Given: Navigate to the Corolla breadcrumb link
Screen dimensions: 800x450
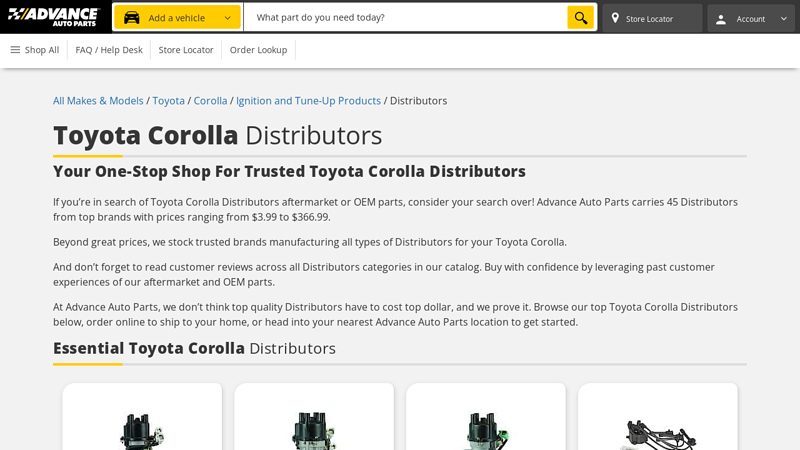Looking at the screenshot, I should [210, 101].
